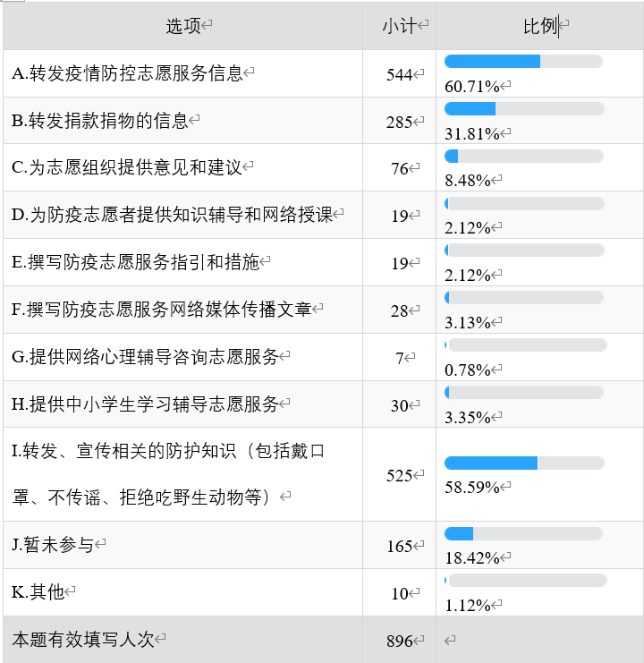644x663 pixels.
Task: Click the progress bar above 58.59%
Action: coord(524,463)
